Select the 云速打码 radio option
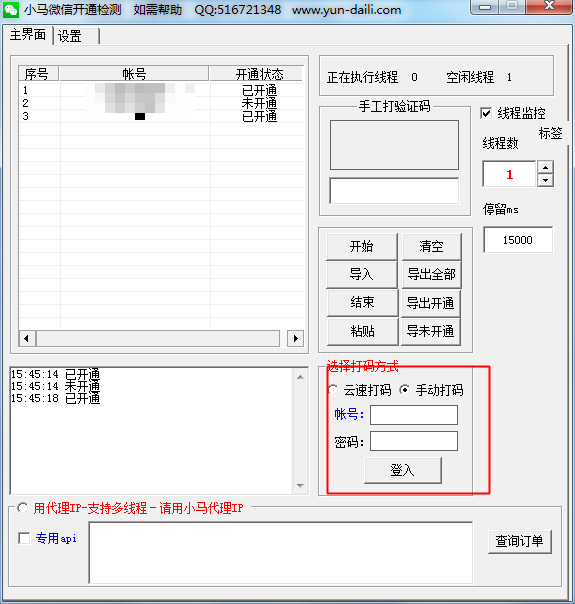The height and width of the screenshot is (604, 575). tap(332, 390)
